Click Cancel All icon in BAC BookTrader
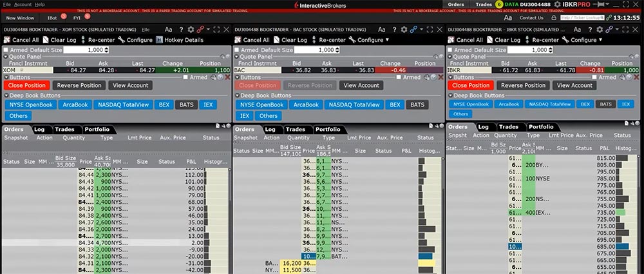This screenshot has width=644, height=274. tap(238, 40)
